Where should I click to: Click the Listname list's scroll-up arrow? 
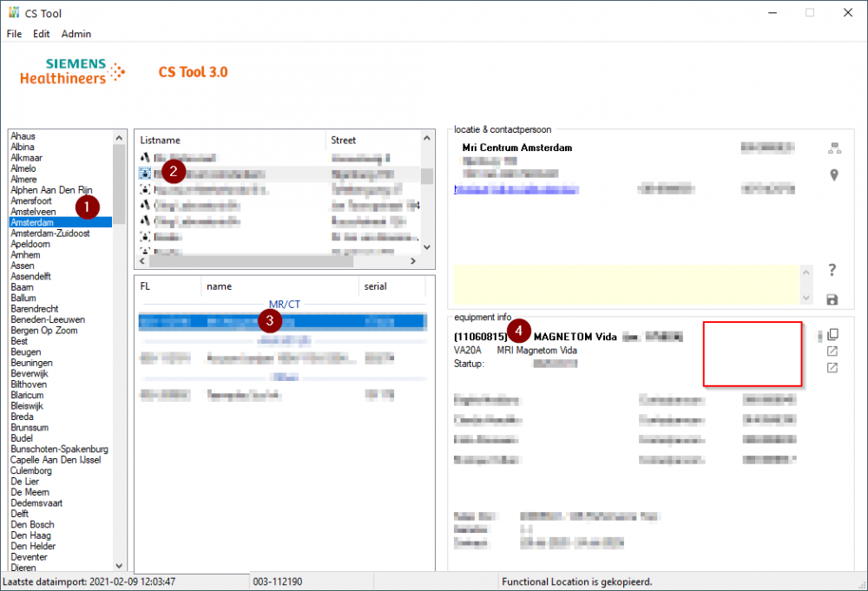pyautogui.click(x=427, y=138)
